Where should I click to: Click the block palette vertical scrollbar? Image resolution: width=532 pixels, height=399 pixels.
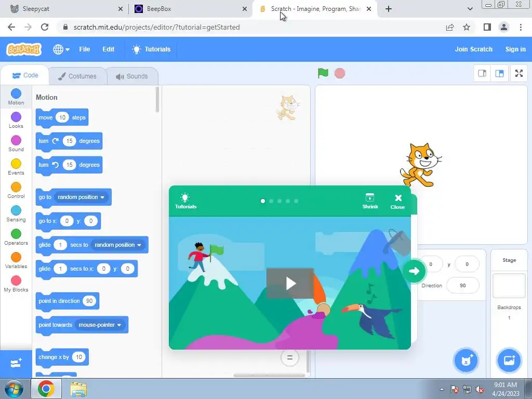click(157, 100)
